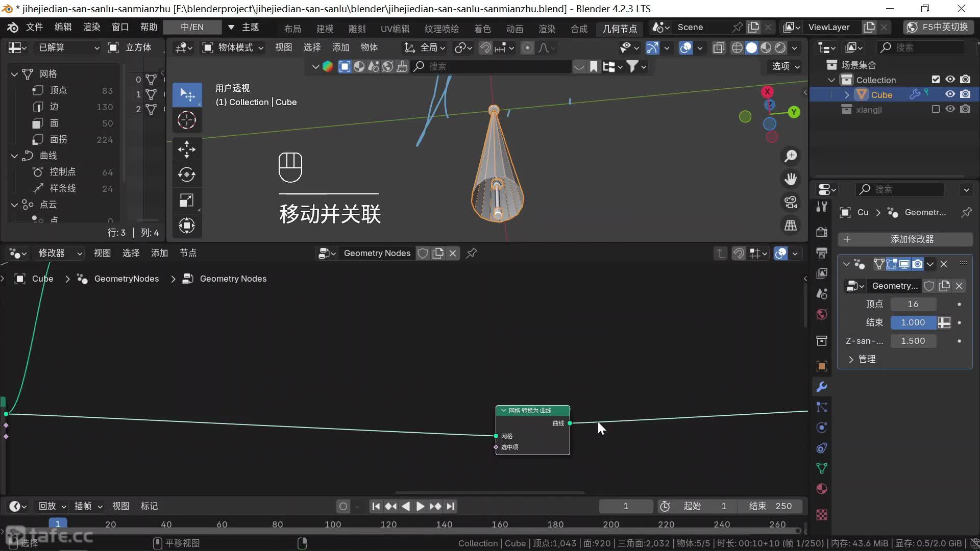The width and height of the screenshot is (980, 551).
Task: Open the 文件 menu
Action: click(x=34, y=27)
